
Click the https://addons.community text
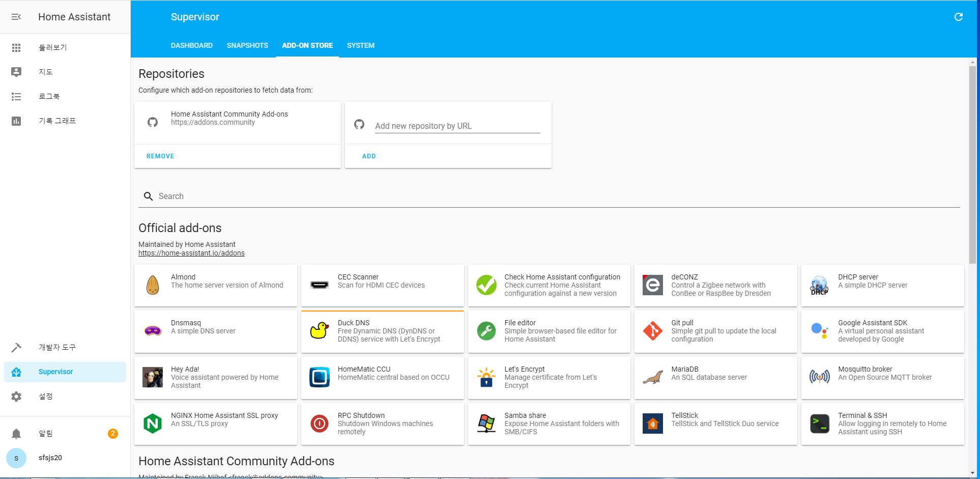tap(213, 122)
